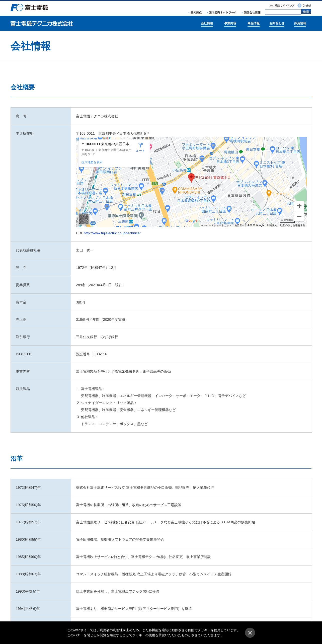Click the 会社概要 section heading
This screenshot has height=644, width=322.
[x=23, y=87]
